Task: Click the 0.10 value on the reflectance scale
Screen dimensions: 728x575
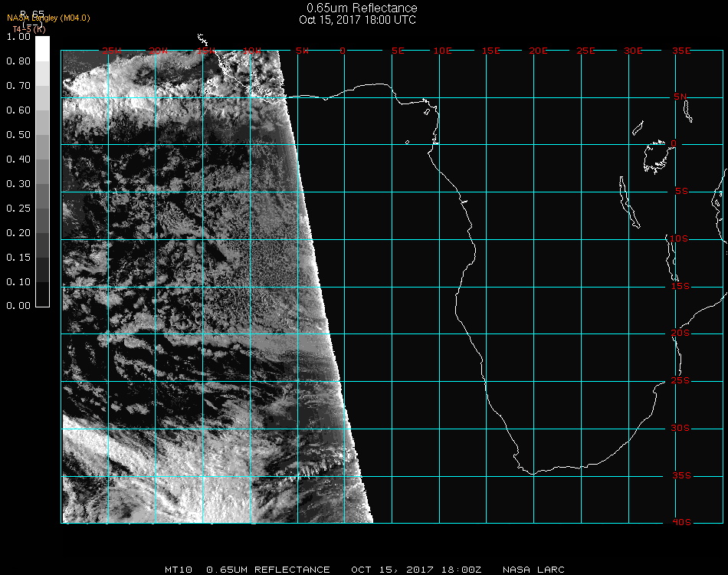Action: [x=18, y=282]
